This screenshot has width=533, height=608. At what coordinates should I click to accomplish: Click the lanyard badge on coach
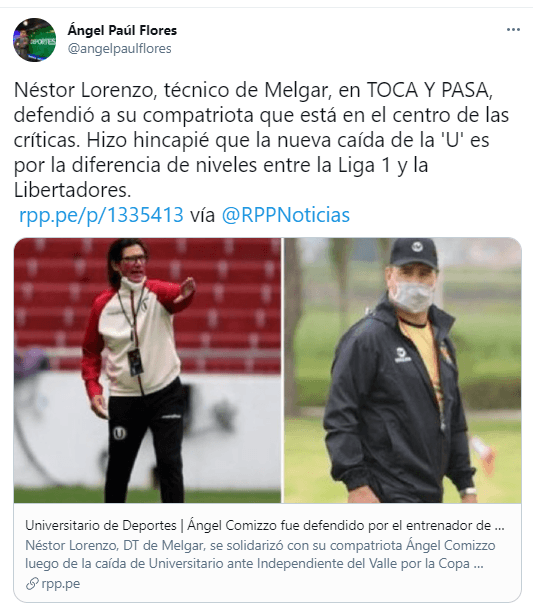pyautogui.click(x=135, y=362)
